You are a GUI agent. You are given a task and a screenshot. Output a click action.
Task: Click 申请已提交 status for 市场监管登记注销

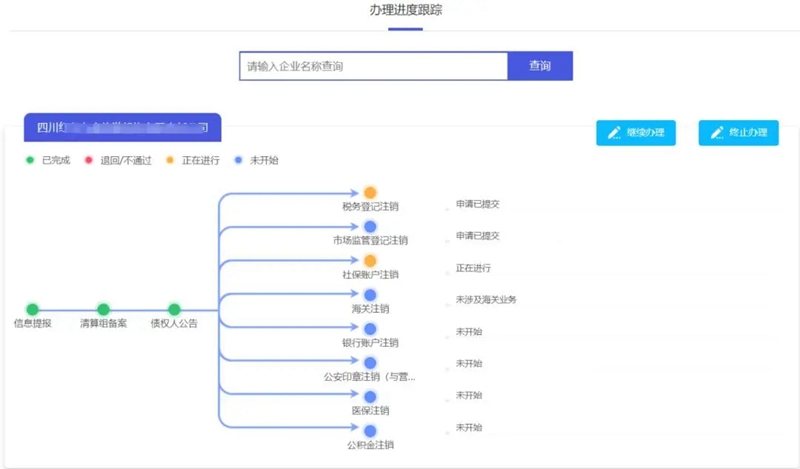coord(478,236)
